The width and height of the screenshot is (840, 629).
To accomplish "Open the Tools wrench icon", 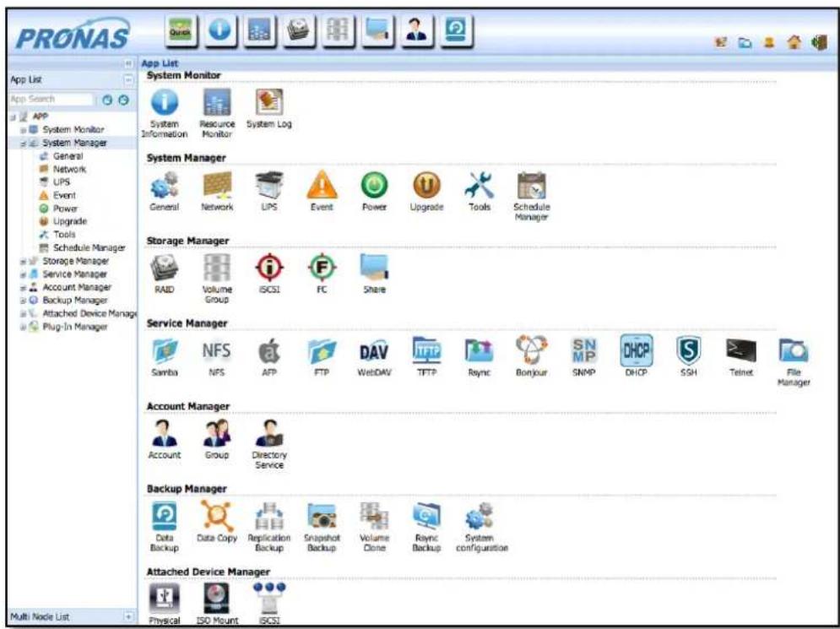I will coord(479,186).
